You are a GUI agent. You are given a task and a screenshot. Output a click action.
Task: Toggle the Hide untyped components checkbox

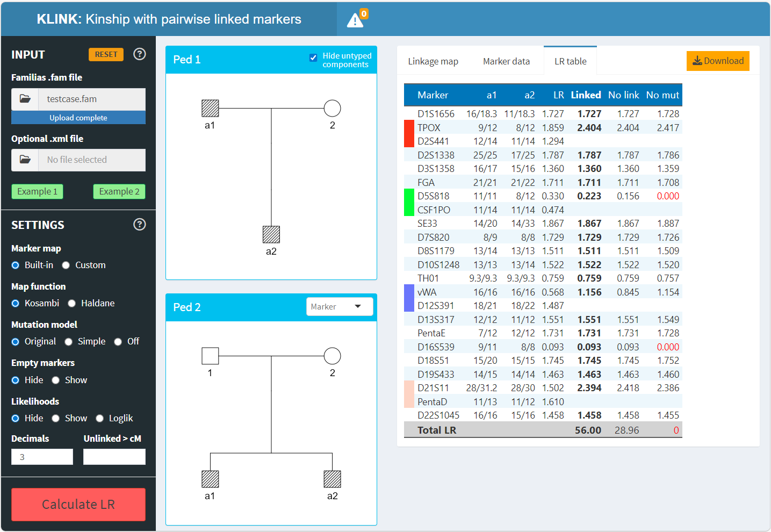(x=313, y=58)
